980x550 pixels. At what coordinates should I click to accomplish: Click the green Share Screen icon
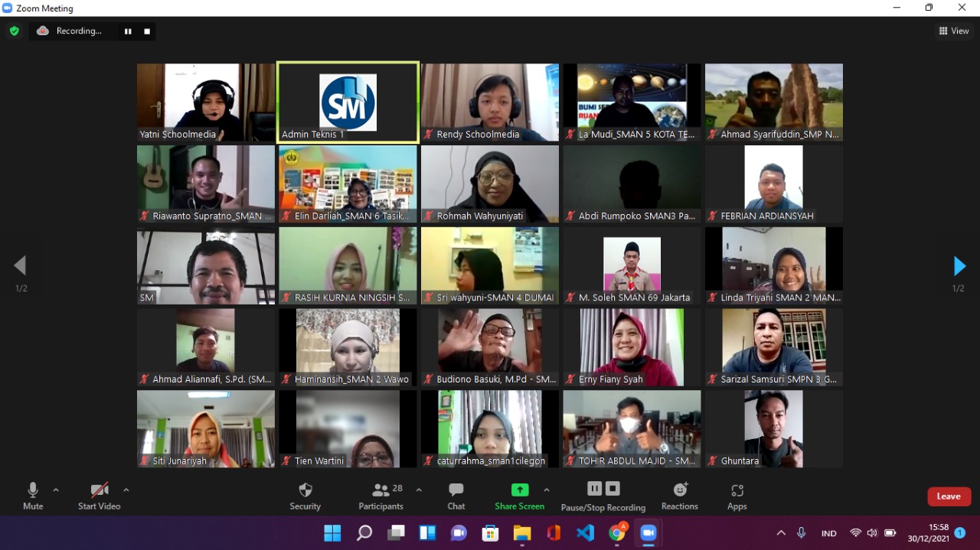coord(520,490)
